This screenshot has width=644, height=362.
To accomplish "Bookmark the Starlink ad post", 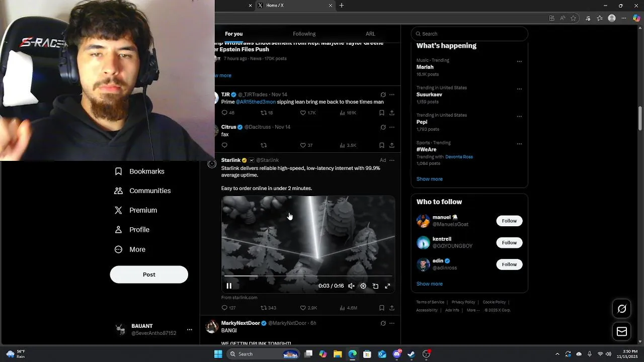I will click(382, 308).
